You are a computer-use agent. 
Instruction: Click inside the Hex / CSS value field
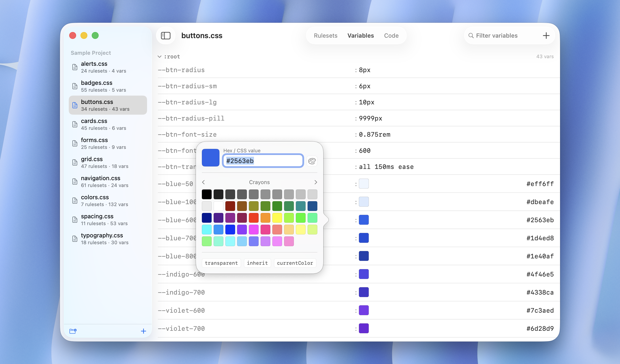(263, 161)
